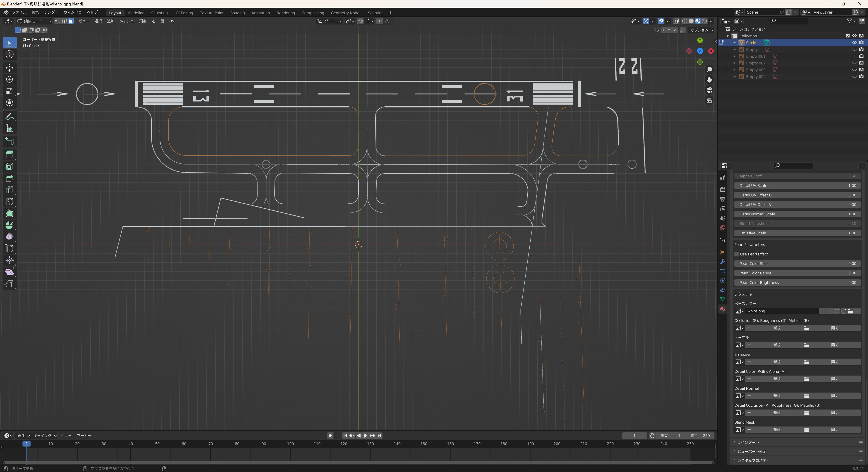Choose the Measure ruler tool
The width and height of the screenshot is (868, 472).
click(9, 128)
